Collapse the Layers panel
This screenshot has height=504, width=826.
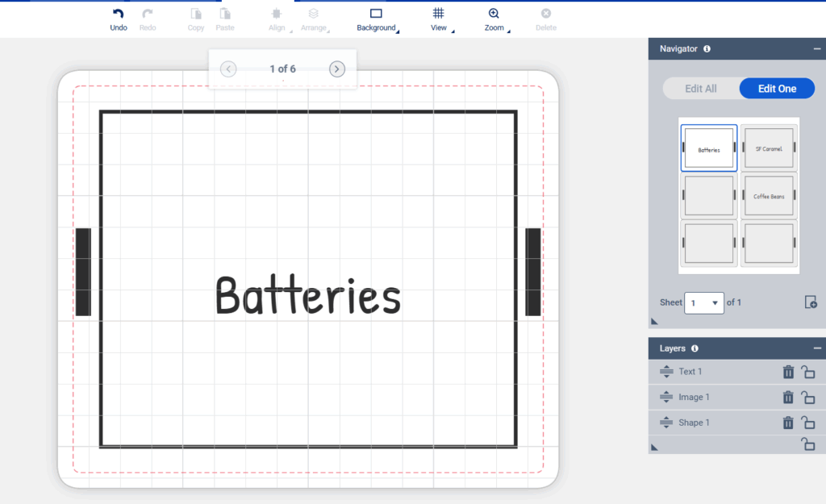pyautogui.click(x=817, y=349)
